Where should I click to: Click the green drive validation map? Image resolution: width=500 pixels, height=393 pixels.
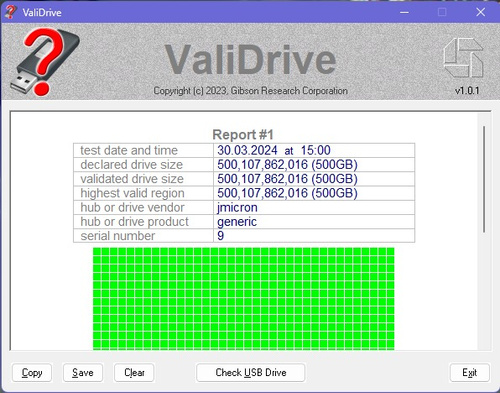(243, 299)
